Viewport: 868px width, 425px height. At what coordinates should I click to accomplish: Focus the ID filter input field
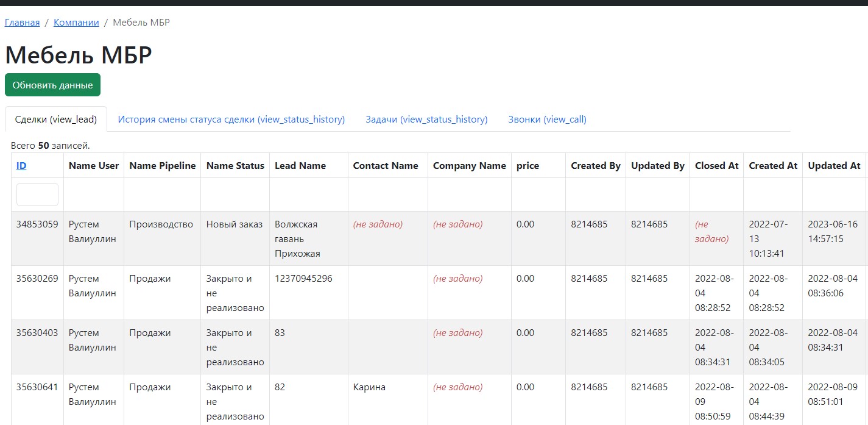(37, 195)
